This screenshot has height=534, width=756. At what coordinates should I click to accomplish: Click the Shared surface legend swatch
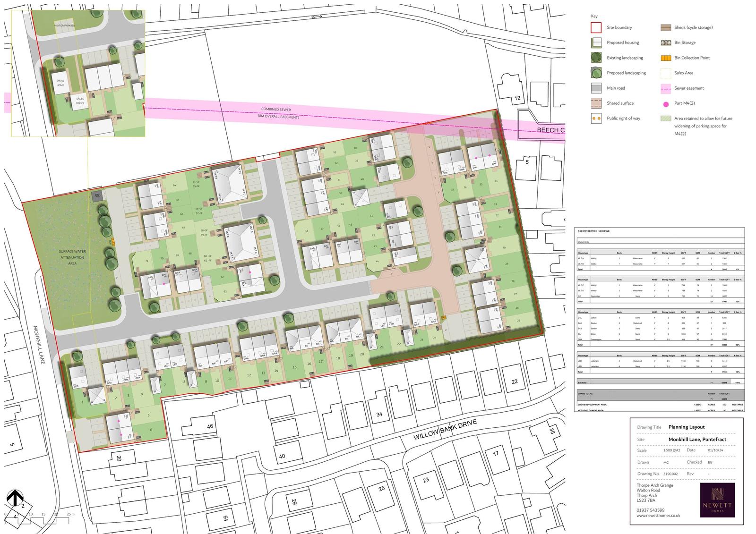click(x=596, y=103)
